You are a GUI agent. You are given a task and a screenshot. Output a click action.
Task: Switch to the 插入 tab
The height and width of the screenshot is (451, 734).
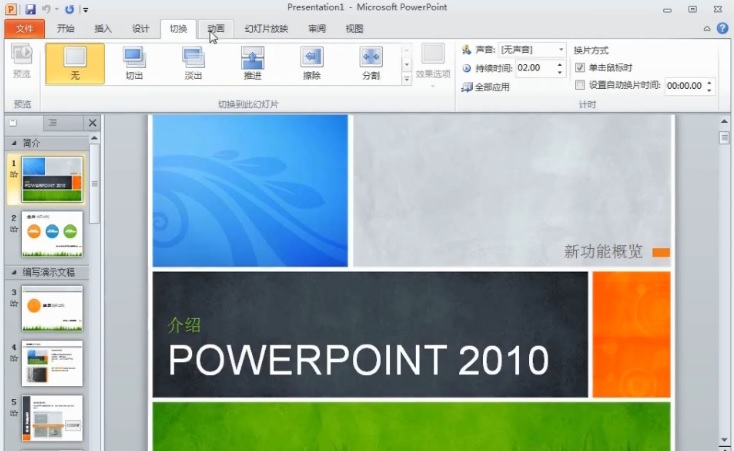coord(103,29)
